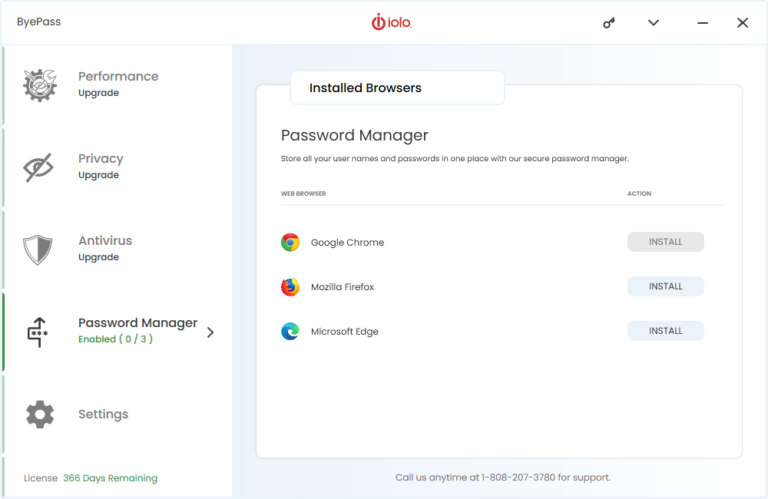Click the Mozilla Firefox label

[342, 287]
